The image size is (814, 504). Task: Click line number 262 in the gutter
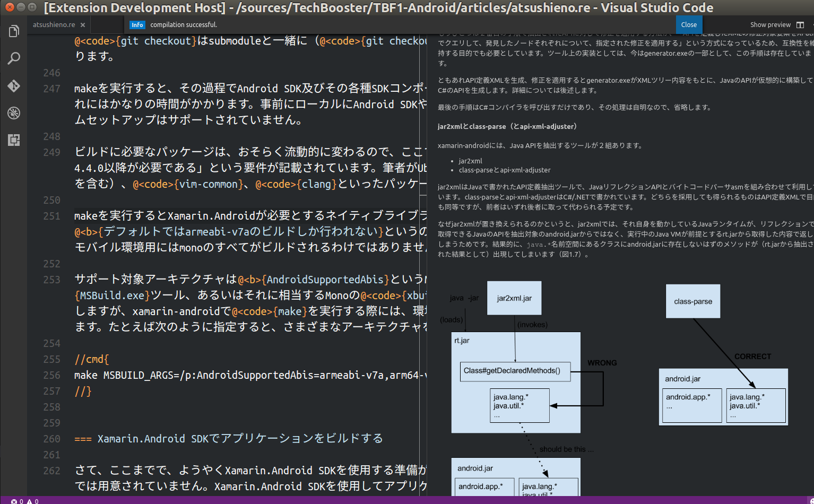52,471
